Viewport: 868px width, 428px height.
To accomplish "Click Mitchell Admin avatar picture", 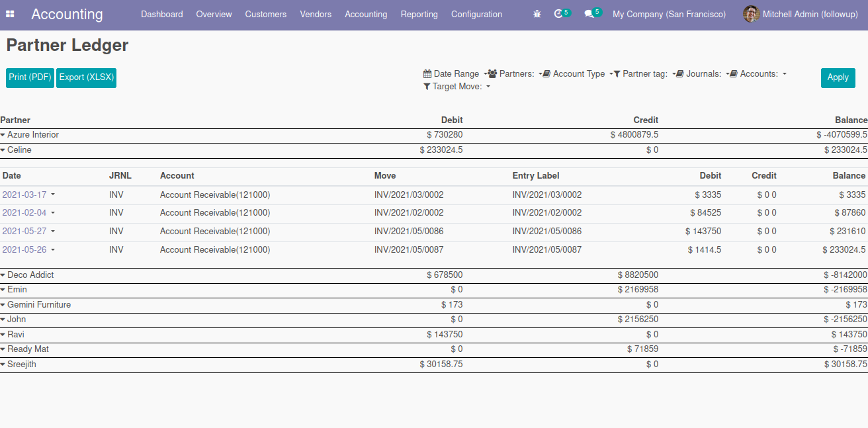I will (x=751, y=14).
